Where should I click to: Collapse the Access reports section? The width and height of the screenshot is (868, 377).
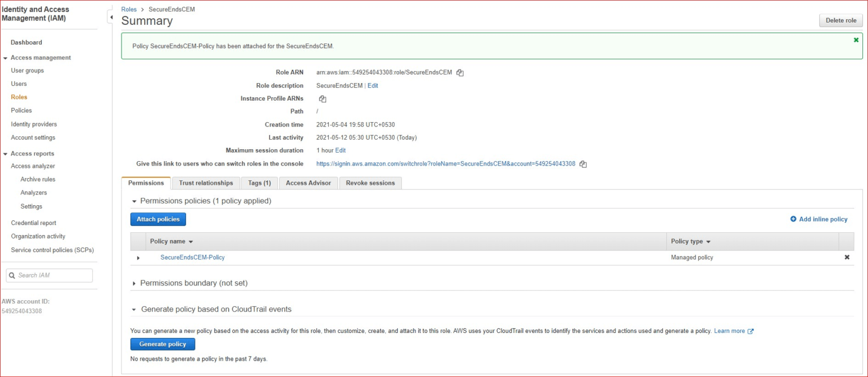click(5, 153)
